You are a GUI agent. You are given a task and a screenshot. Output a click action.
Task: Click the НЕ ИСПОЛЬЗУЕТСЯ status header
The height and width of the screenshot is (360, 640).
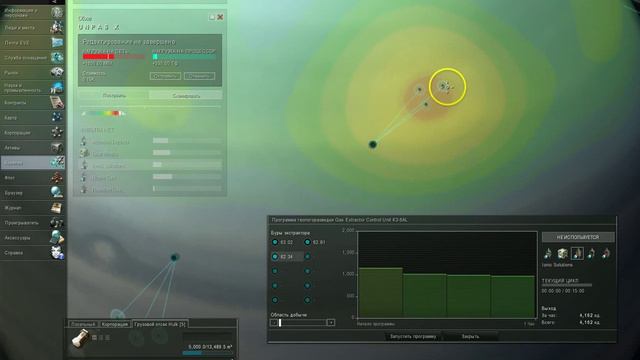coord(578,237)
